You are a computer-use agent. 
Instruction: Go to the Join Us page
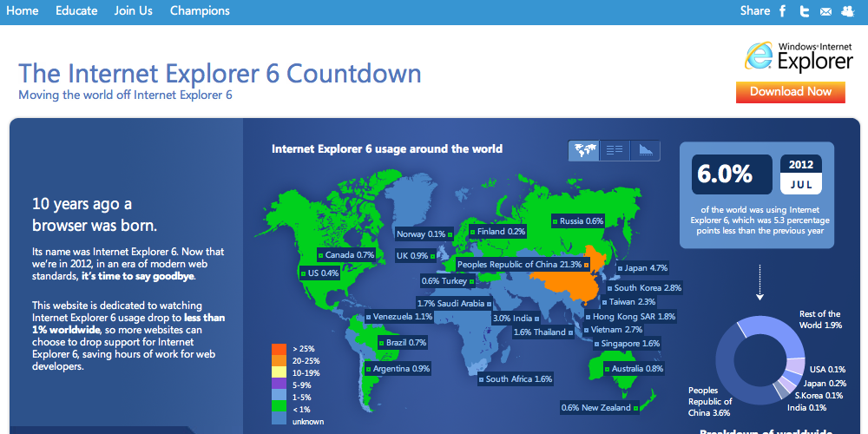tap(133, 11)
